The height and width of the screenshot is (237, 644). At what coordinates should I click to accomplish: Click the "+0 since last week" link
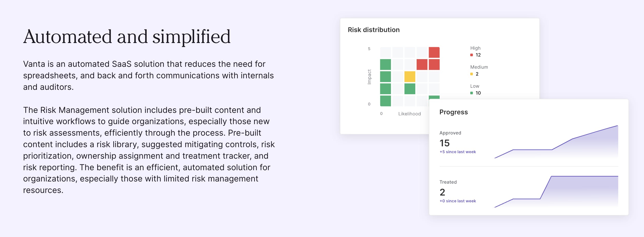coord(458,201)
